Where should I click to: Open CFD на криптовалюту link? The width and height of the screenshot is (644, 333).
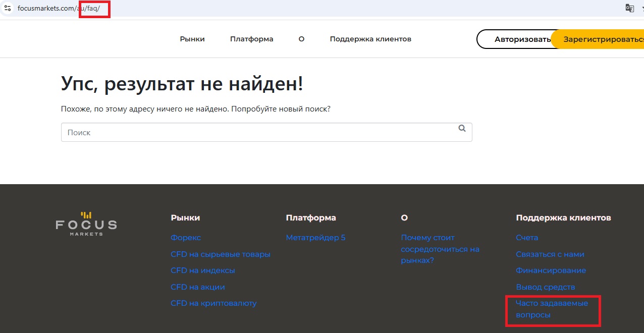coord(213,303)
